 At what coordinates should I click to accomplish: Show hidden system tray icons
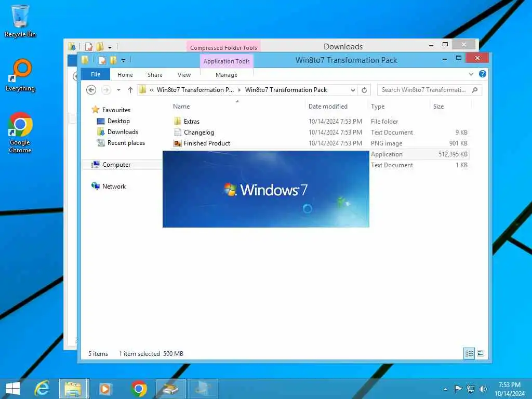(x=445, y=389)
